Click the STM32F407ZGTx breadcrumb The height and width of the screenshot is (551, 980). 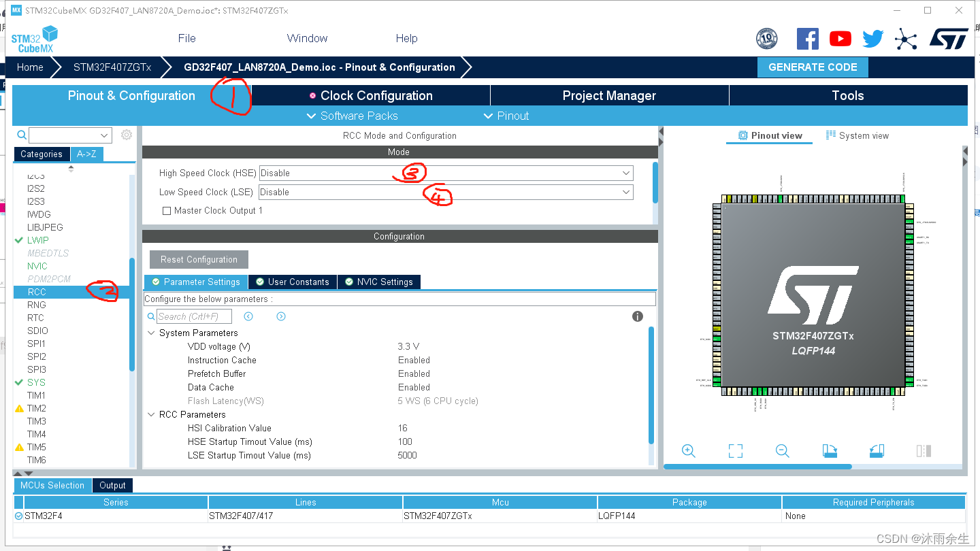[112, 67]
